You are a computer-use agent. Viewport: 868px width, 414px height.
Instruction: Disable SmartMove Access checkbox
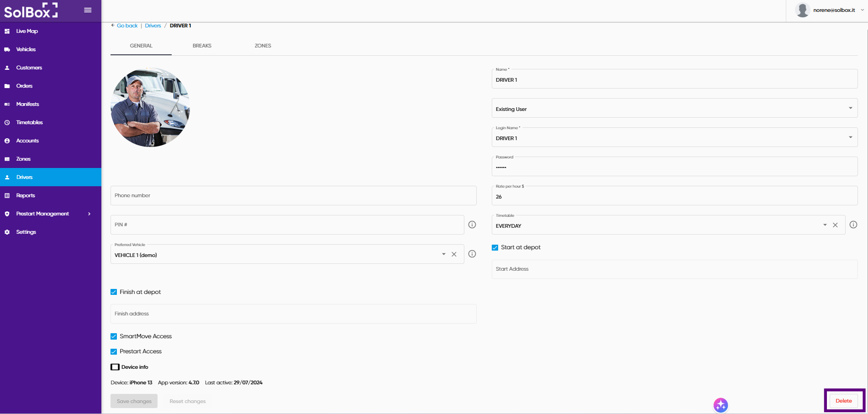(x=114, y=336)
